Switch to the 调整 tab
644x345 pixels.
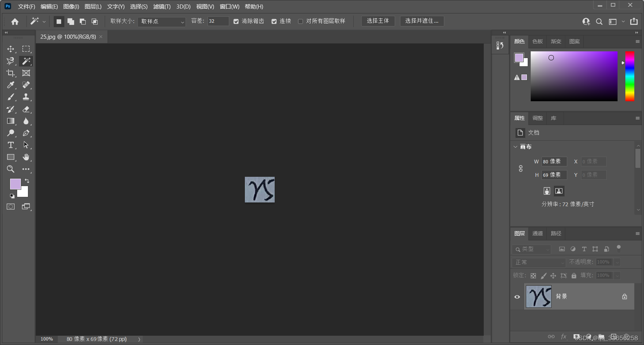point(537,118)
